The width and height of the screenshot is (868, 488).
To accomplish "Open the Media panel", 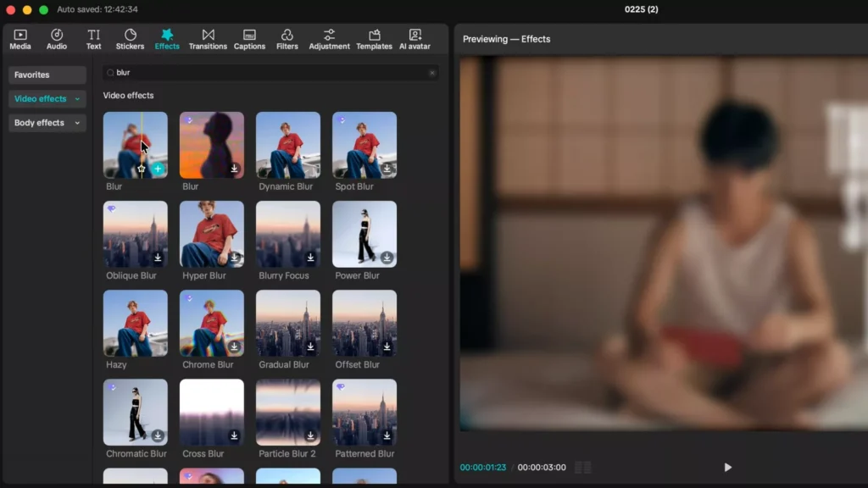I will click(x=19, y=38).
